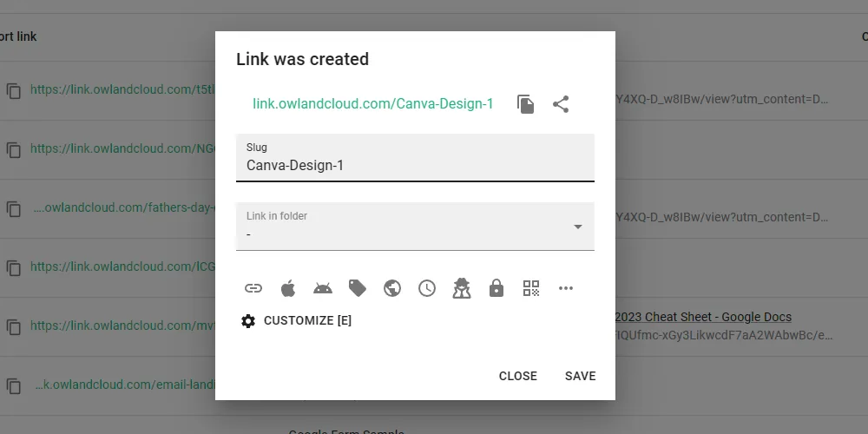The width and height of the screenshot is (868, 434).
Task: Open the globe geo-targeting icon
Action: point(392,288)
